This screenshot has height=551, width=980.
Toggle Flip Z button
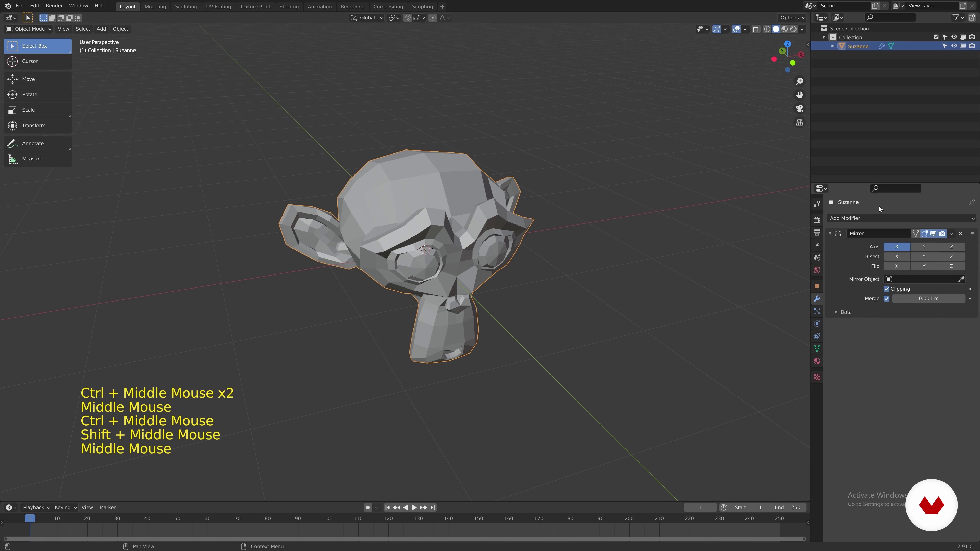click(951, 266)
